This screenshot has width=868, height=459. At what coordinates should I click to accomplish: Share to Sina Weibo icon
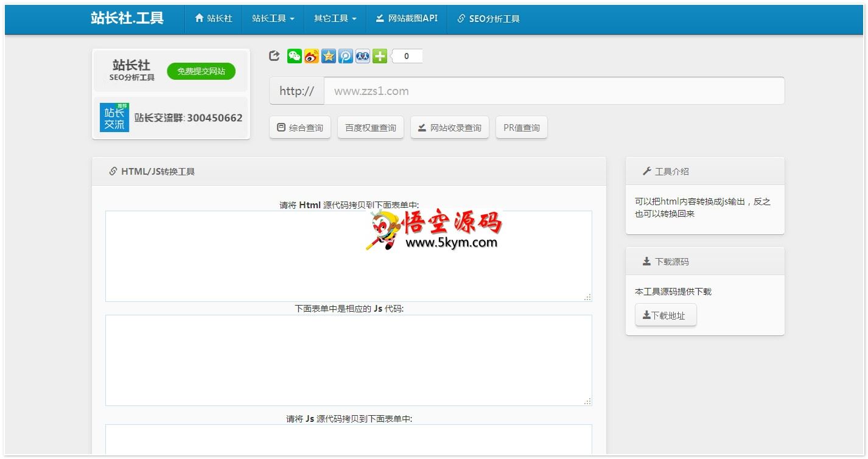(312, 56)
